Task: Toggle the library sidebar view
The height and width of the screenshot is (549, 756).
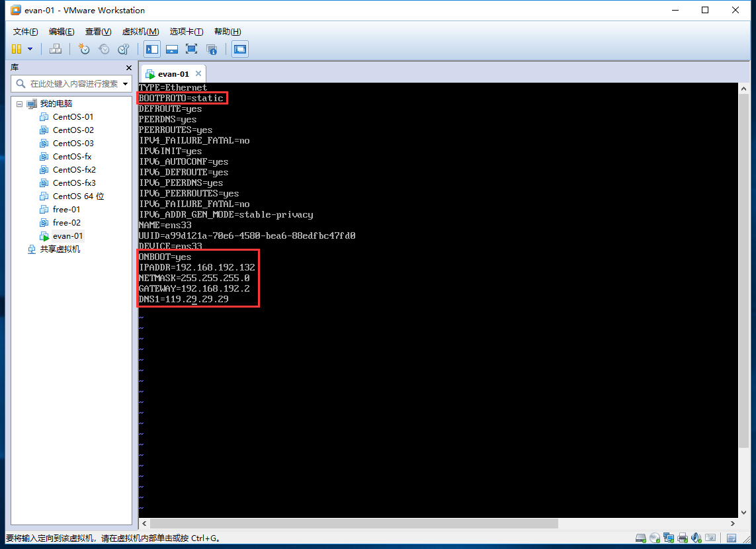Action: point(152,49)
